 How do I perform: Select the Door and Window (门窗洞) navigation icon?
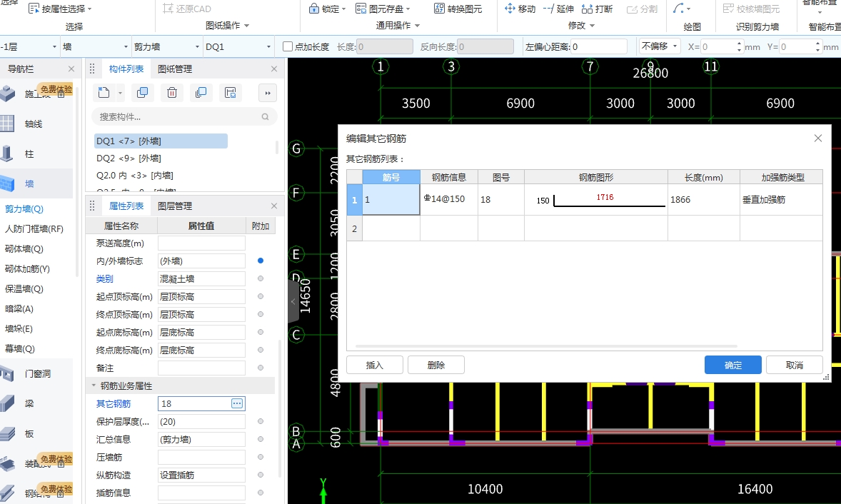(7, 373)
